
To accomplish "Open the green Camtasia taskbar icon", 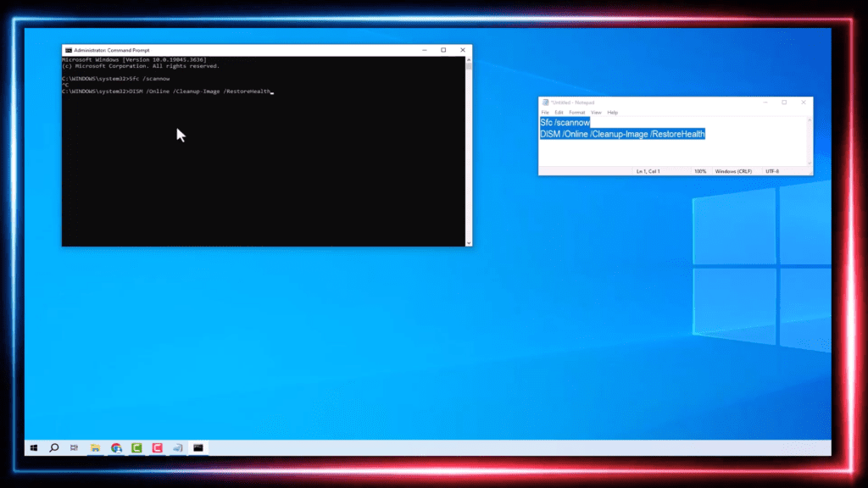I will (136, 447).
